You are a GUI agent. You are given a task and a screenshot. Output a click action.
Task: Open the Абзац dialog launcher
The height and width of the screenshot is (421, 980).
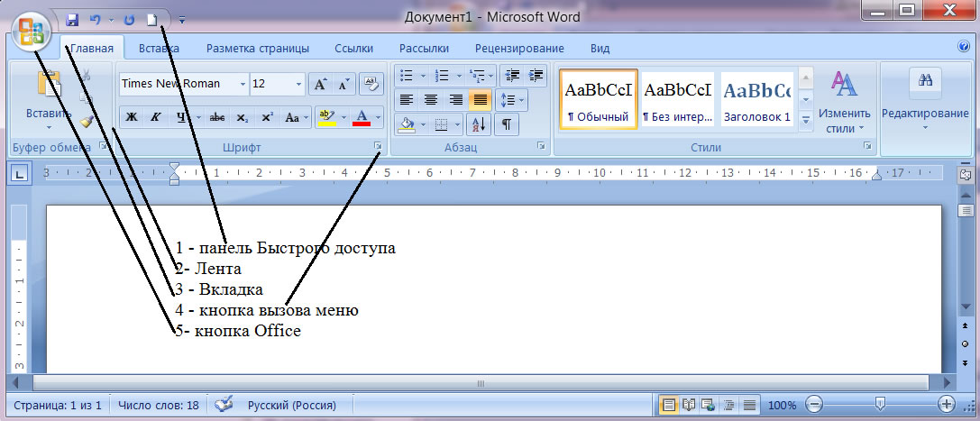pyautogui.click(x=541, y=147)
